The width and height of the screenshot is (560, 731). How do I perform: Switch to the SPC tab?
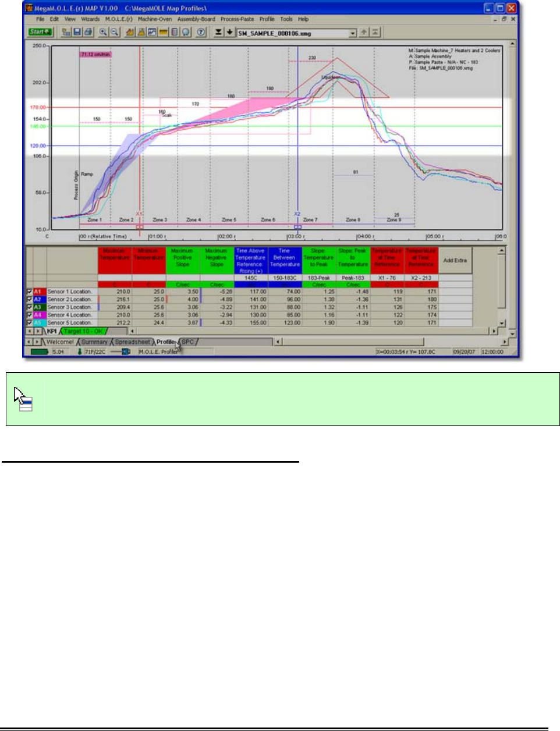(x=188, y=342)
